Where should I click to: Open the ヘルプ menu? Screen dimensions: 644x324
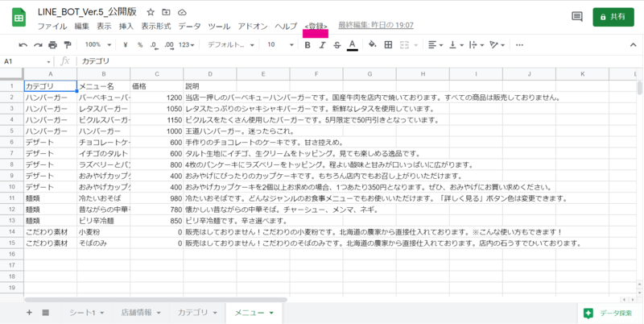pos(286,27)
